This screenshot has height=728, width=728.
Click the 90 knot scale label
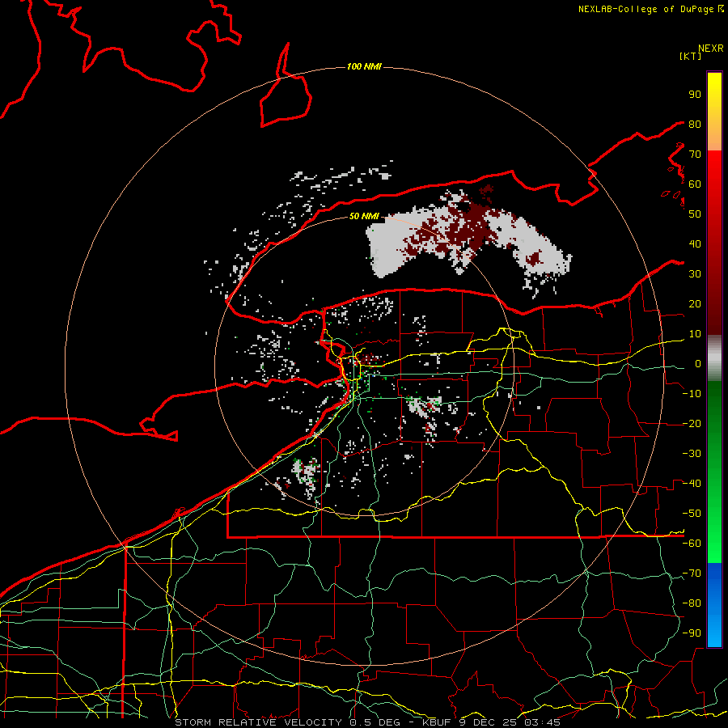[695, 95]
